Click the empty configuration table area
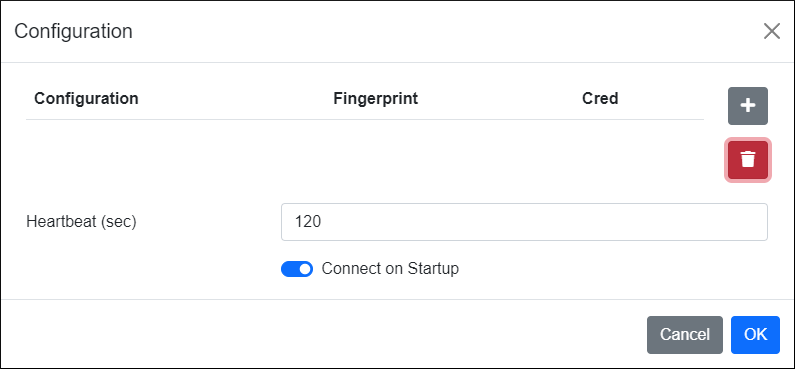 point(365,157)
